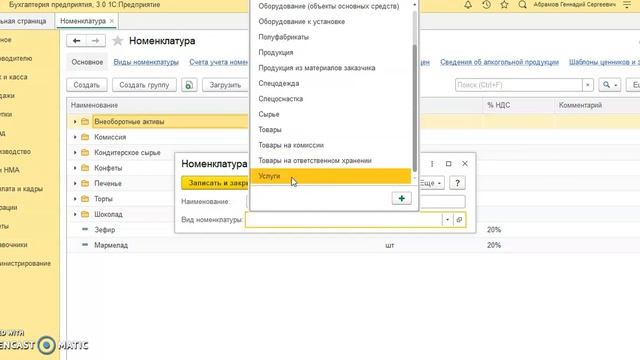Click the Загрузить button
The height and width of the screenshot is (360, 640).
pos(225,85)
